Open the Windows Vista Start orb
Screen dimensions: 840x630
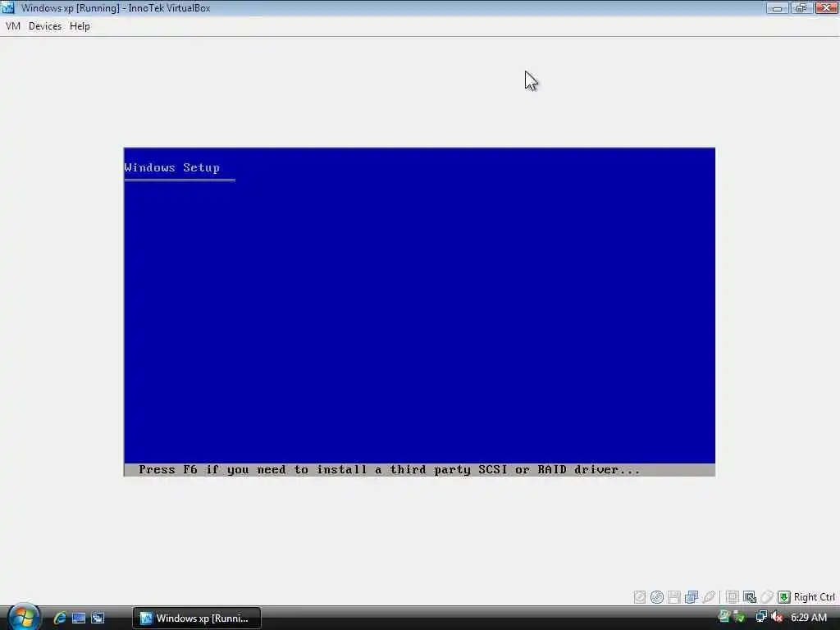click(x=24, y=617)
